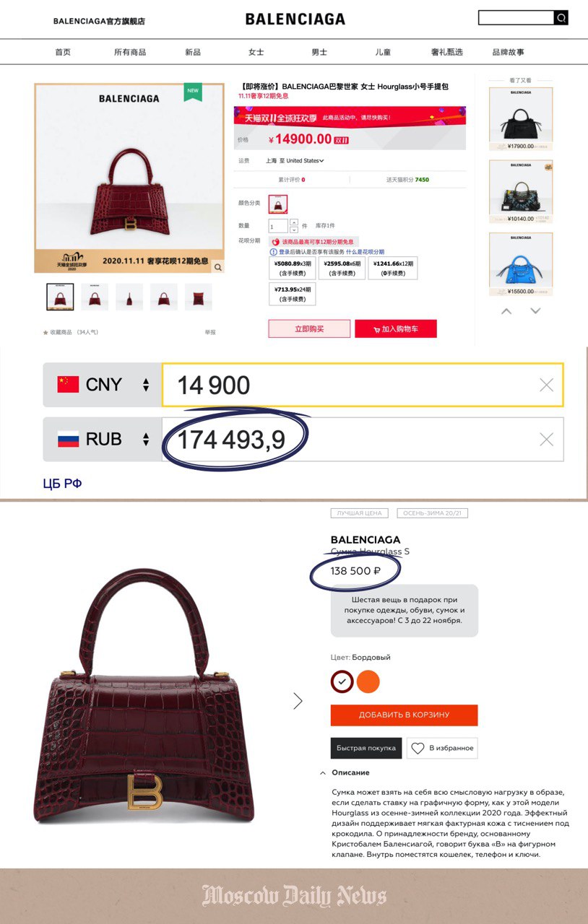Open the blue bag thumbnail ¥15500
Screen dimensions: 588x924
pos(521,264)
